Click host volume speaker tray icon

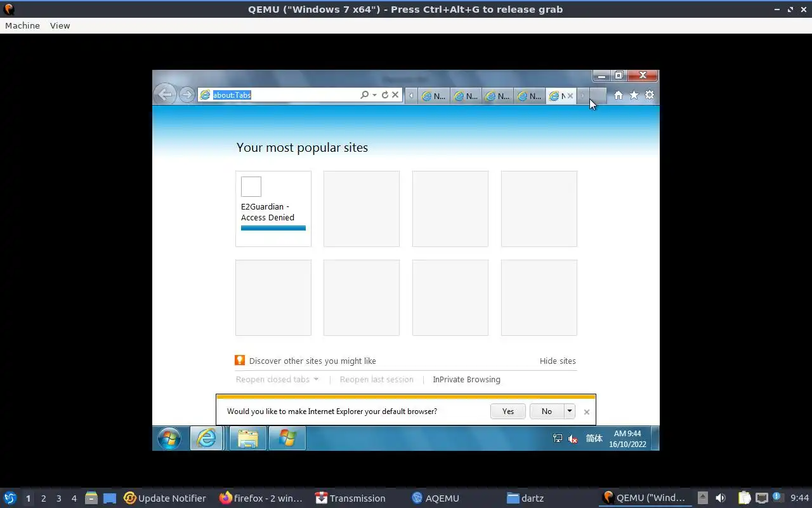click(720, 498)
